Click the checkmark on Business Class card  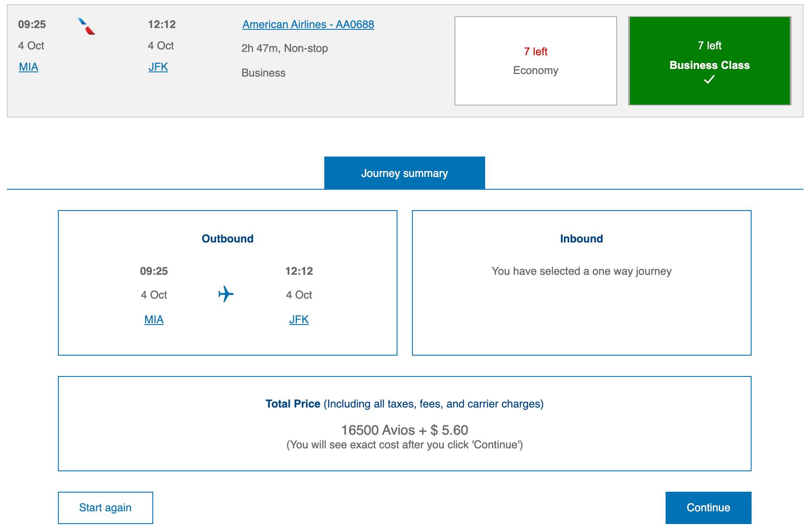pos(709,79)
